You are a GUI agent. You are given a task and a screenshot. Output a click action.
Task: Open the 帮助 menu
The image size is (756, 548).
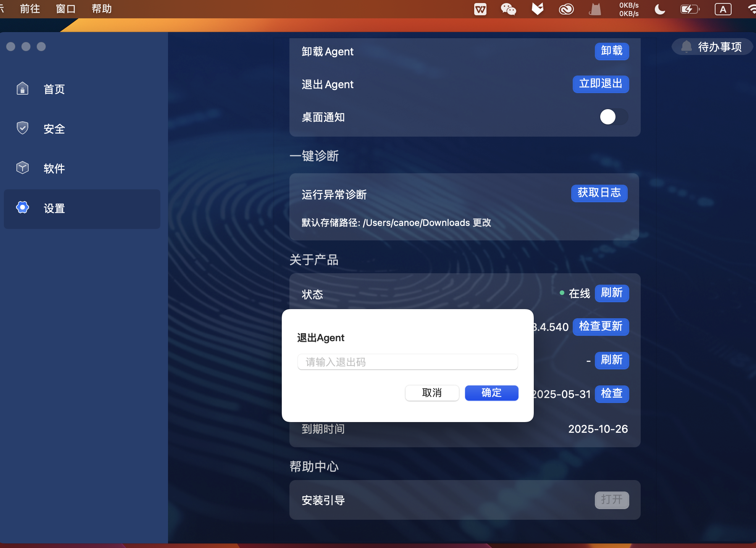102,8
